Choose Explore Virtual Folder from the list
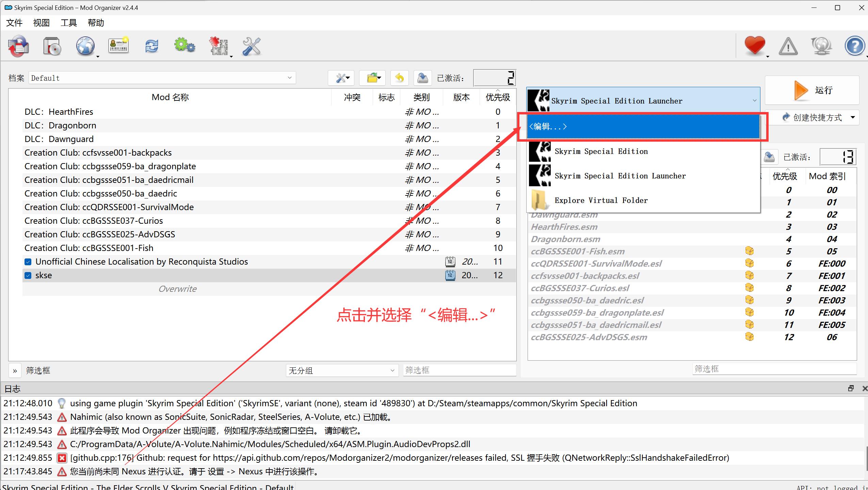The width and height of the screenshot is (868, 490). coord(601,200)
